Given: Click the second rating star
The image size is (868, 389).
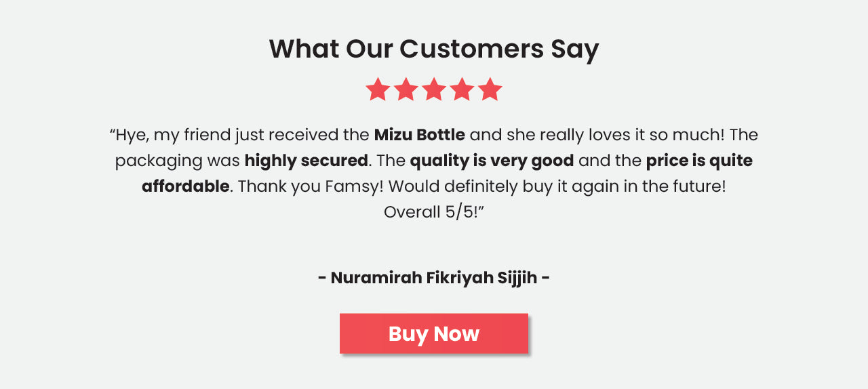Looking at the screenshot, I should (x=406, y=89).
